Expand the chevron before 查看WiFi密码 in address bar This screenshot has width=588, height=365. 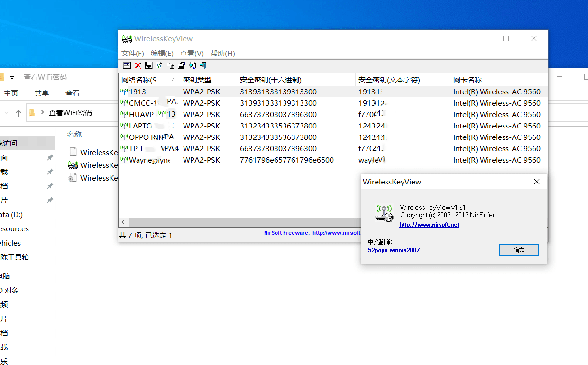(43, 113)
